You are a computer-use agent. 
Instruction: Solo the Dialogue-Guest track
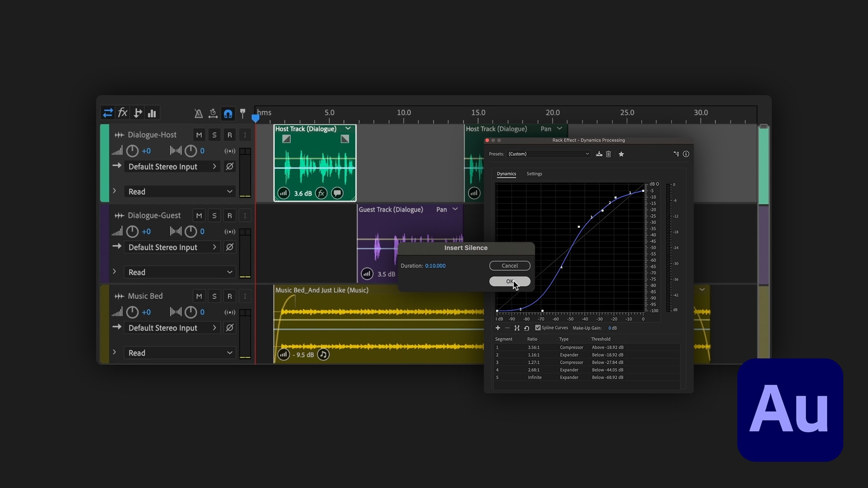(214, 216)
